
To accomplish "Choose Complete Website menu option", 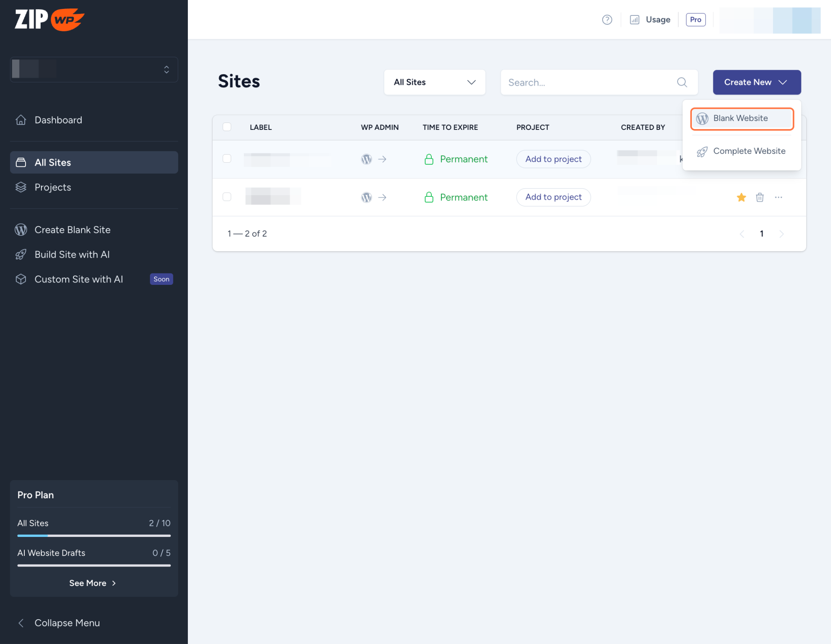I will (x=741, y=151).
